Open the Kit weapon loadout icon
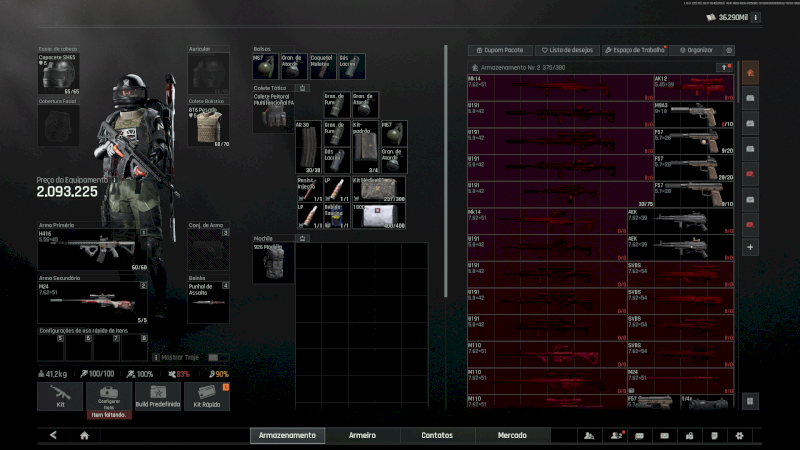The height and width of the screenshot is (450, 800). [x=60, y=396]
